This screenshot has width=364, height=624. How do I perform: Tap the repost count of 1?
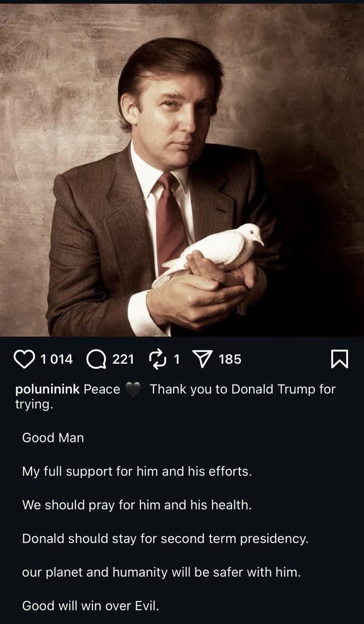click(176, 359)
